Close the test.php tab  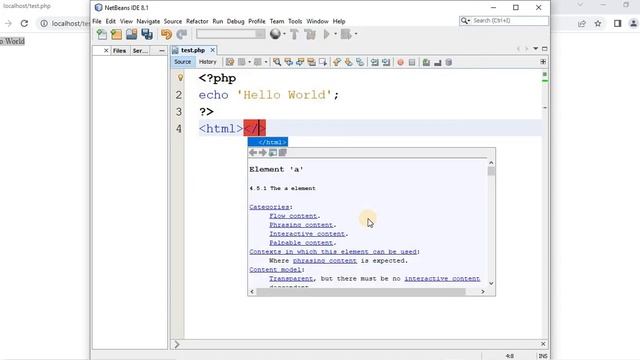coord(212,50)
